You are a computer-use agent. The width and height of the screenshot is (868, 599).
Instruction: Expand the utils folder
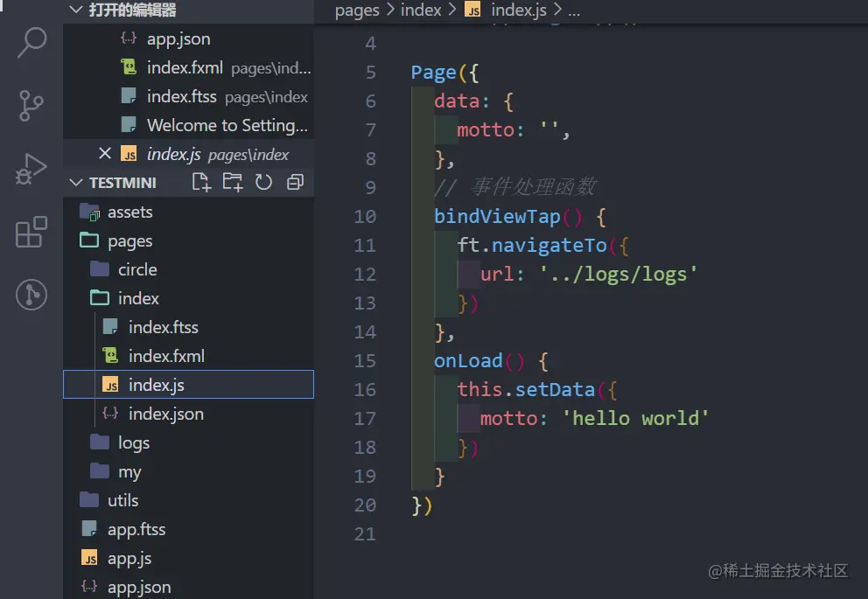[189, 500]
